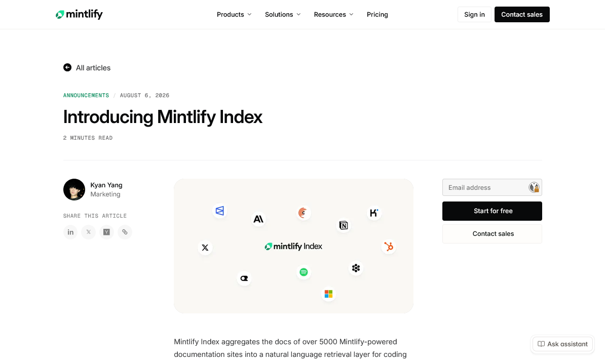Click the Notion logo in hero image
Screen dimensions: 605x364
(344, 225)
